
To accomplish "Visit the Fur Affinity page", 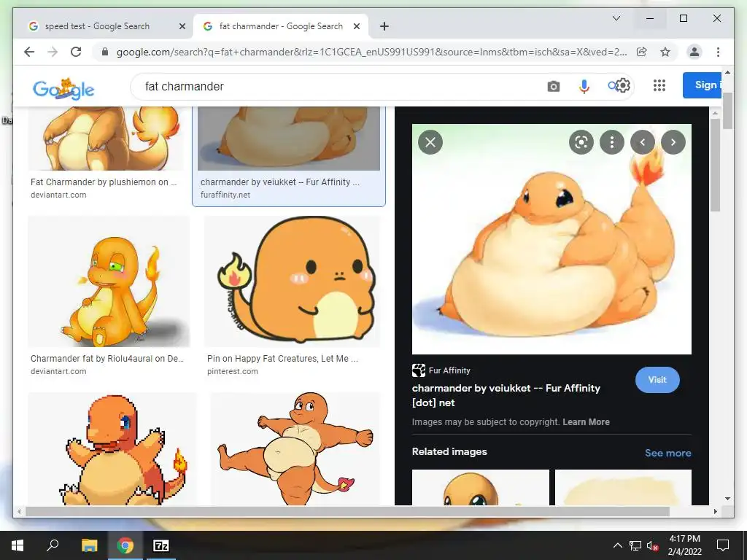I will (657, 379).
